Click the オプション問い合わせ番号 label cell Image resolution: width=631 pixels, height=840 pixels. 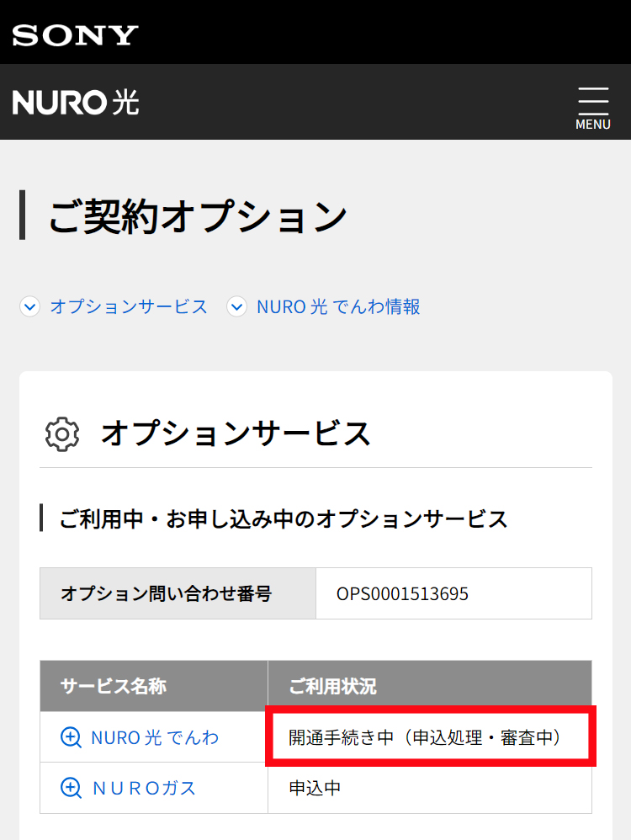[x=178, y=593]
